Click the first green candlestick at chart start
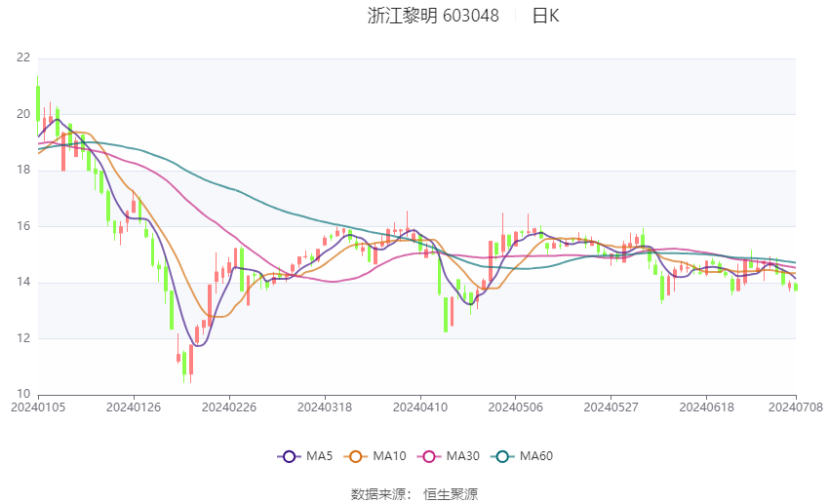This screenshot has width=829, height=504. pos(38,102)
